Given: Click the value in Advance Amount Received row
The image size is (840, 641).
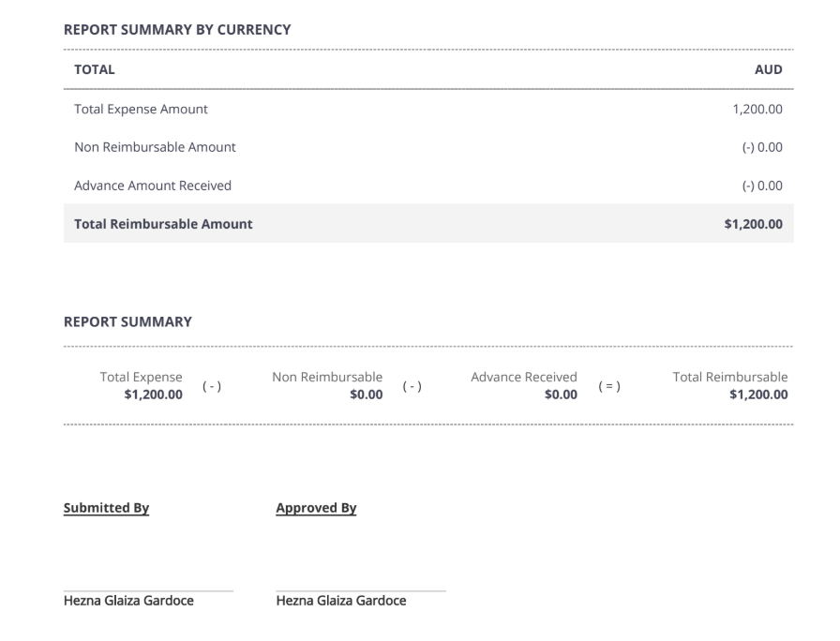Looking at the screenshot, I should [x=762, y=186].
